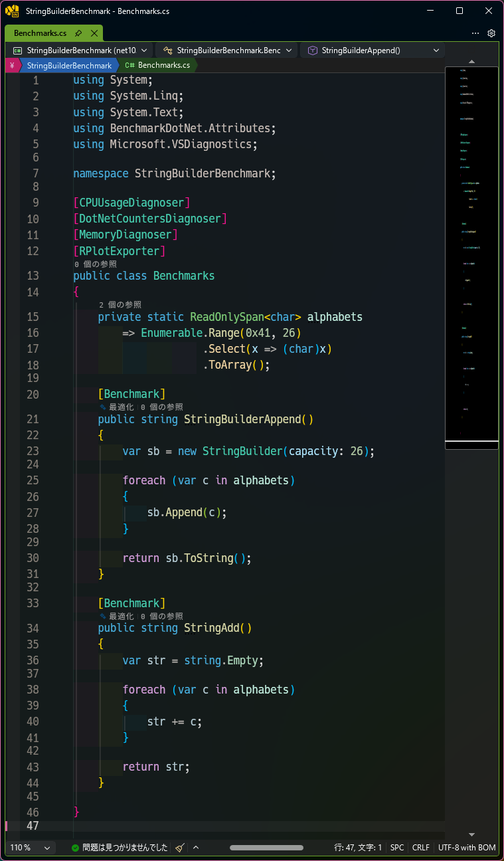Click the root folder breadcrumb icon
The height and width of the screenshot is (861, 504).
tap(12, 65)
